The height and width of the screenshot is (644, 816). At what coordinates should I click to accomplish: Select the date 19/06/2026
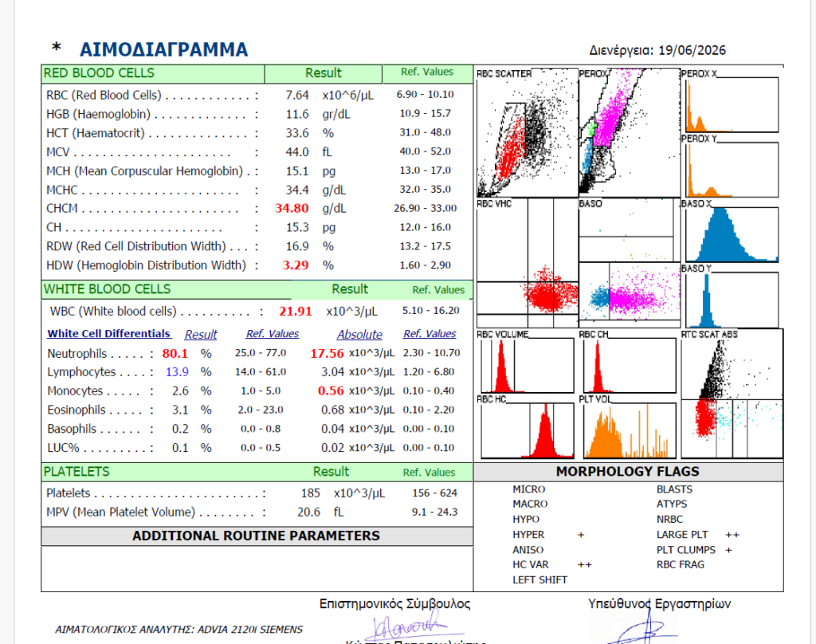coord(692,50)
